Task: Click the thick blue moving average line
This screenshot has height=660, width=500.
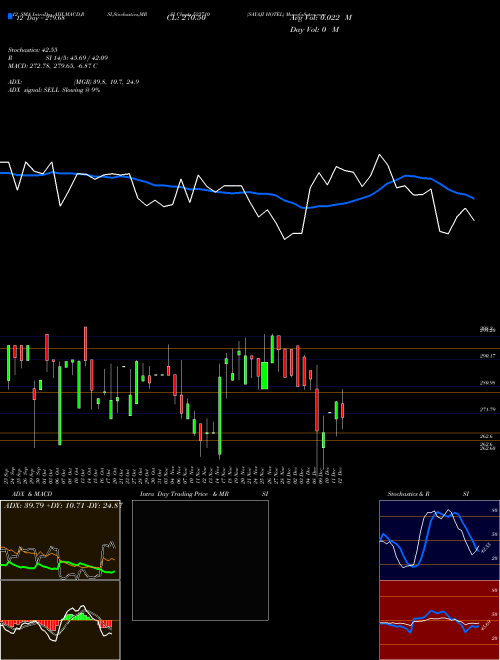Action: (236, 192)
